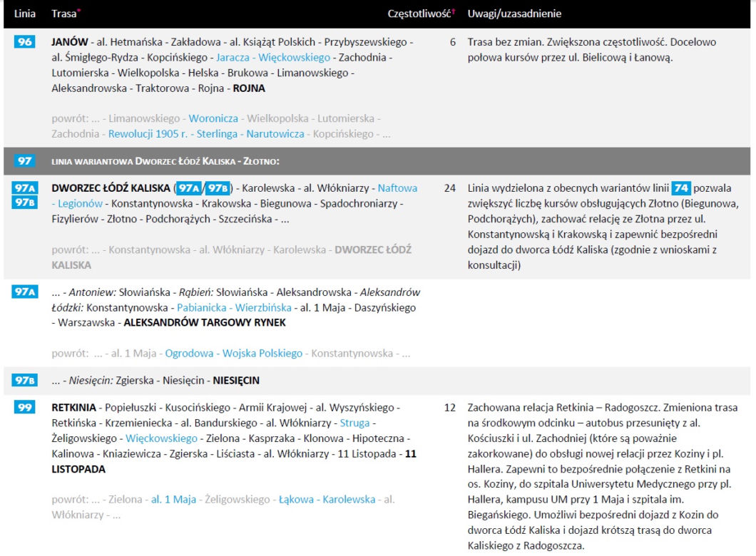The width and height of the screenshot is (756, 556).
Task: Open the Ogrodowa - Wojska Polskiego link
Action: 233,354
